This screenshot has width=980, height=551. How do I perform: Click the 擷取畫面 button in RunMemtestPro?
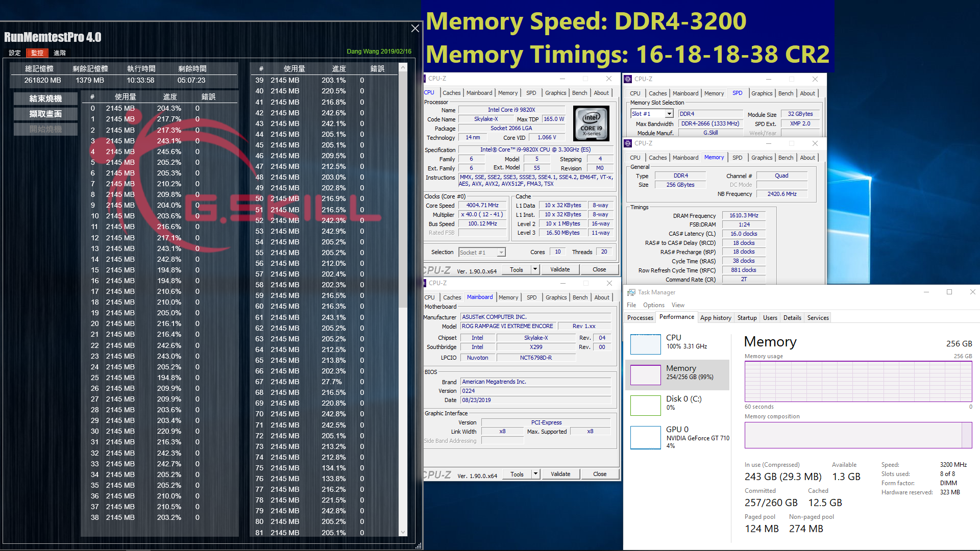tap(45, 113)
